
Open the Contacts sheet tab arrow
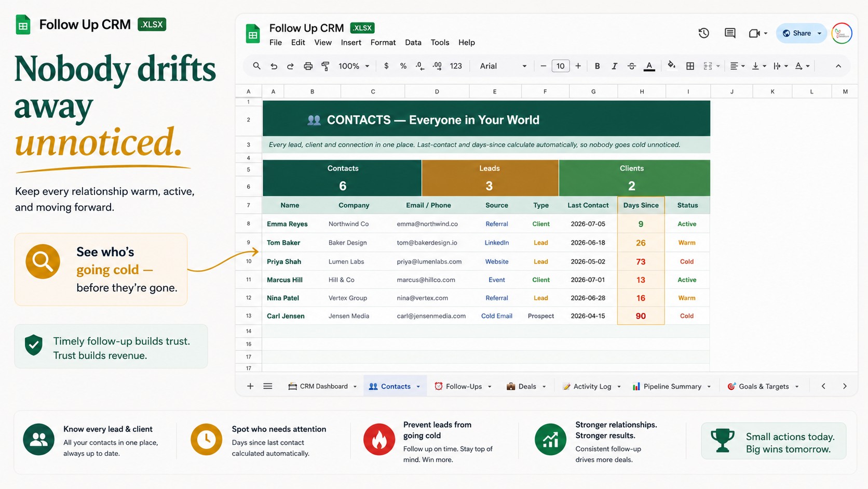(418, 387)
